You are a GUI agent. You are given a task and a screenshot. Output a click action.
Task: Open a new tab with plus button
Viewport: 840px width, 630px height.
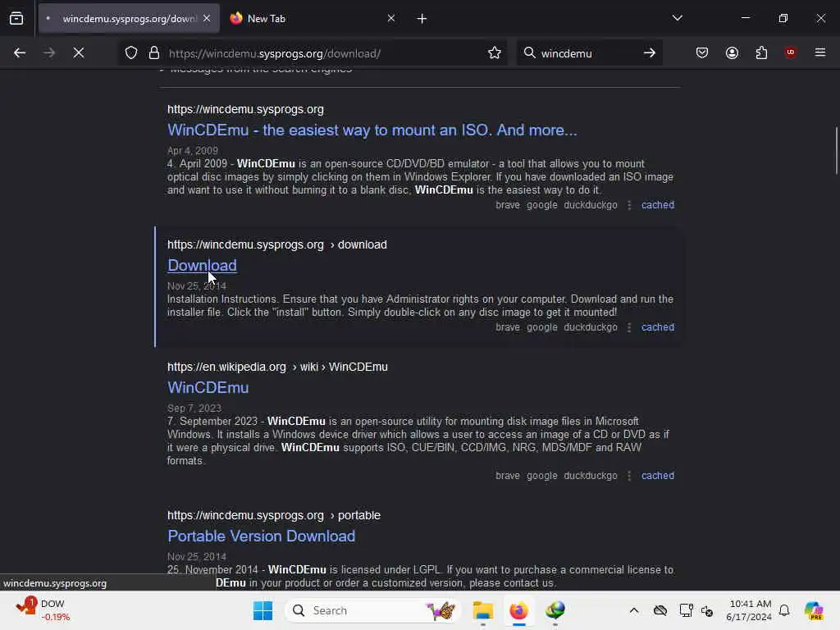tap(422, 19)
